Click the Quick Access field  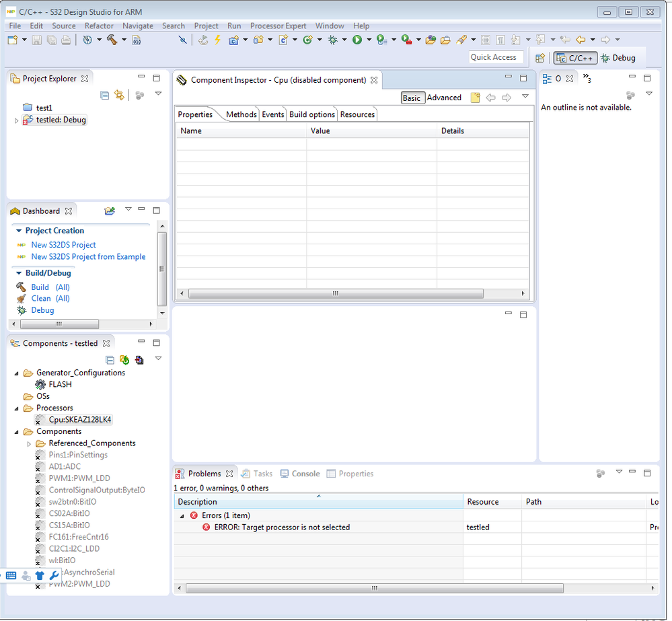click(x=496, y=57)
